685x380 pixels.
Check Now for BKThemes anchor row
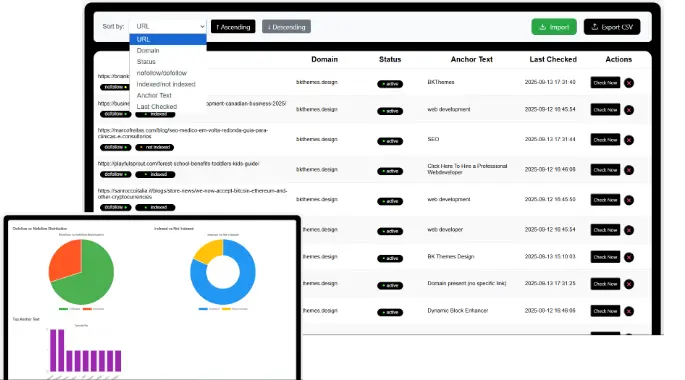tap(605, 83)
